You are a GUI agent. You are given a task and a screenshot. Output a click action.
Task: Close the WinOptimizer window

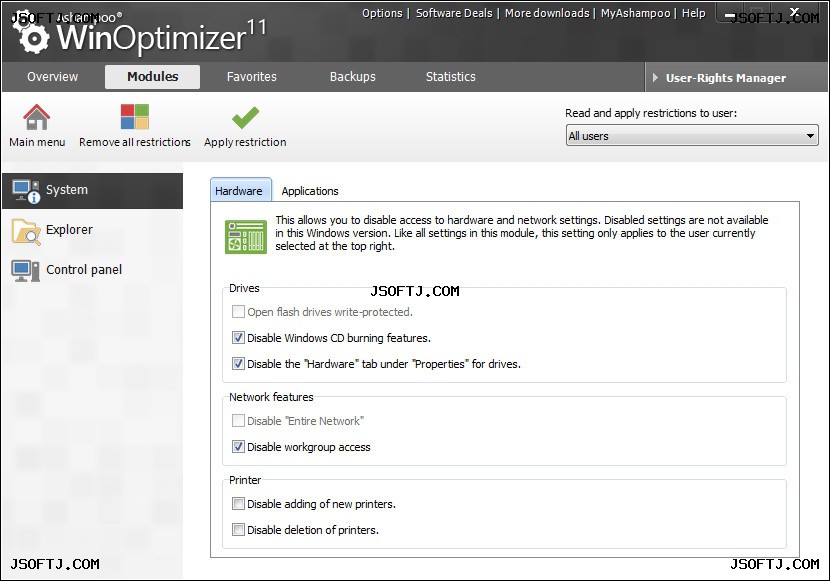pos(794,11)
